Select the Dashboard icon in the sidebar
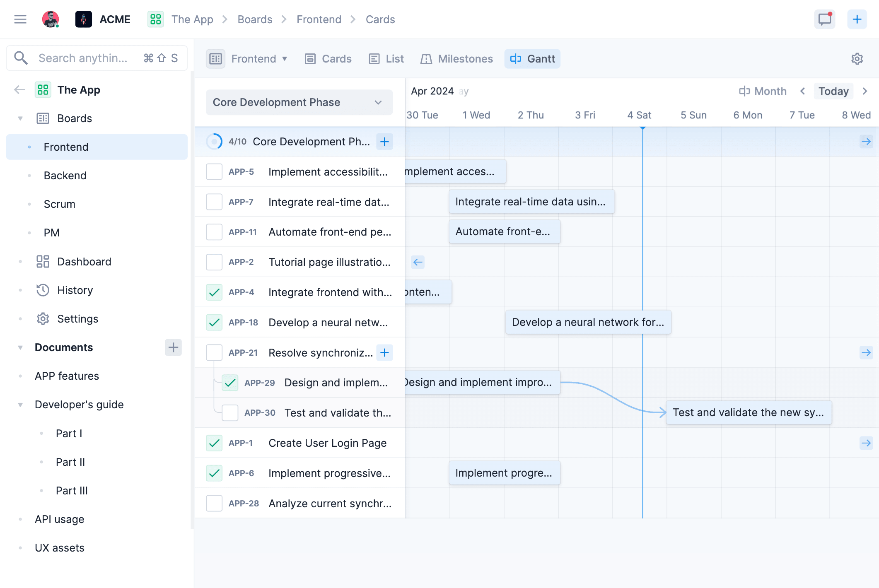This screenshot has width=879, height=588. tap(43, 261)
